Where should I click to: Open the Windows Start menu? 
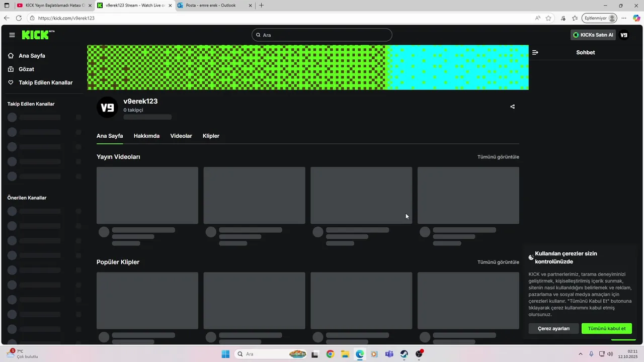(226, 354)
